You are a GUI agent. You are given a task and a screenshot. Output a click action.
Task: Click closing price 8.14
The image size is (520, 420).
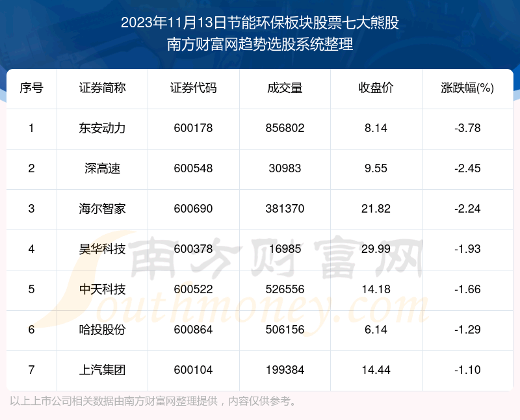click(x=376, y=128)
